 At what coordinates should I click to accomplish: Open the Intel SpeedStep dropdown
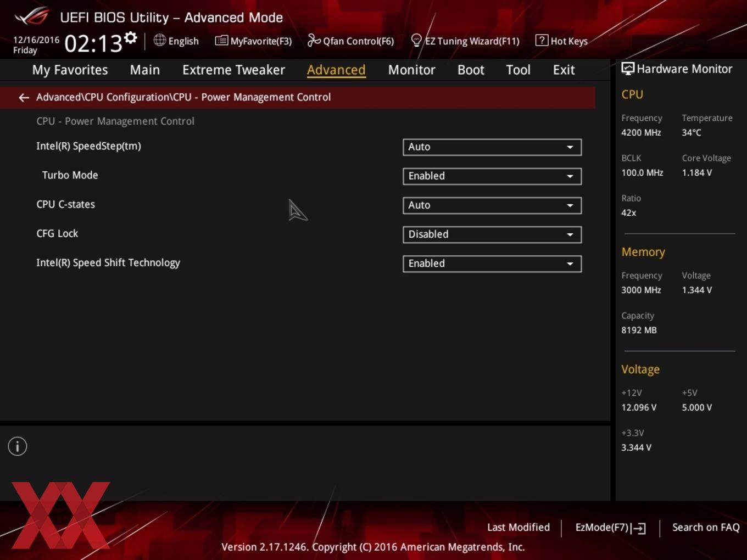tap(492, 147)
